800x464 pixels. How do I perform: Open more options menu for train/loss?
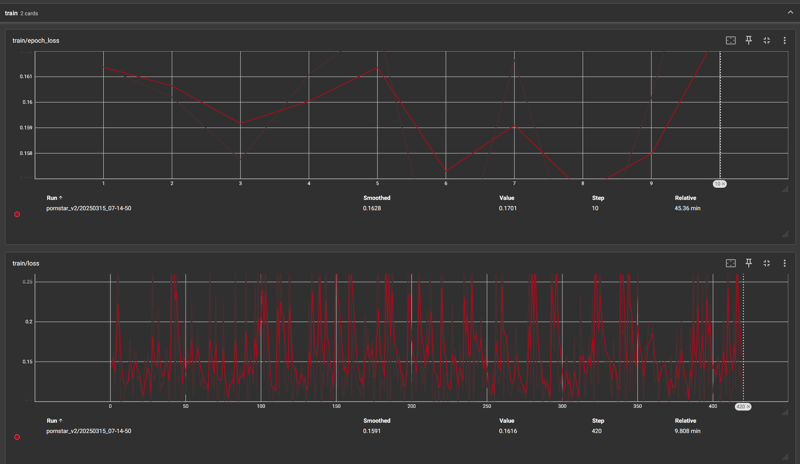pos(784,263)
